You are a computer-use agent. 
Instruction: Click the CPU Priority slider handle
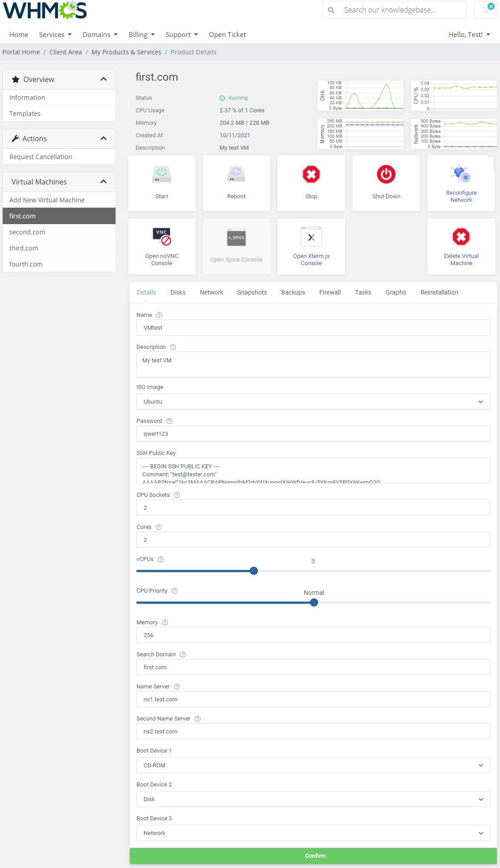point(314,602)
